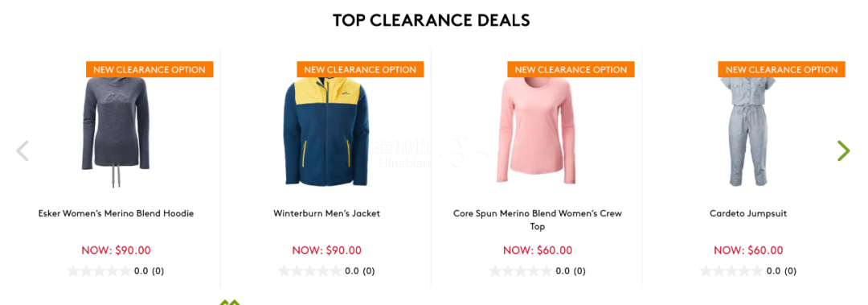
Task: Click the hoodie's New Clearance Option badge
Action: (x=149, y=69)
